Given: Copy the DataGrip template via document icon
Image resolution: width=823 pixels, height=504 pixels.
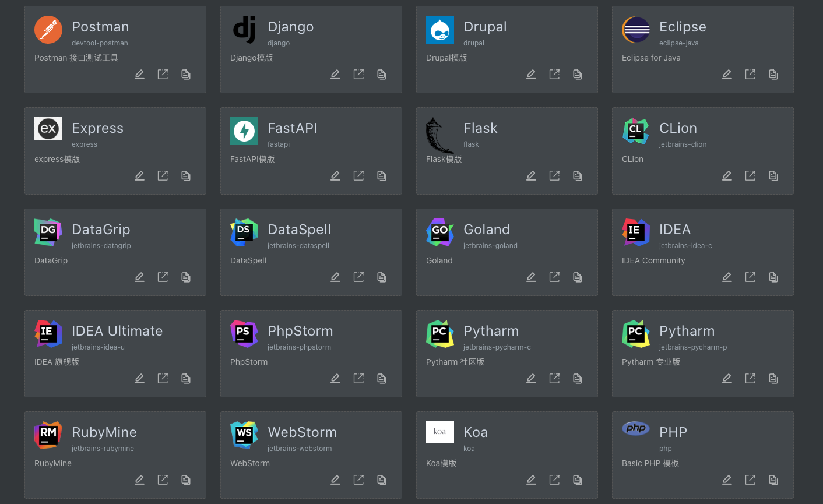Looking at the screenshot, I should tap(186, 277).
